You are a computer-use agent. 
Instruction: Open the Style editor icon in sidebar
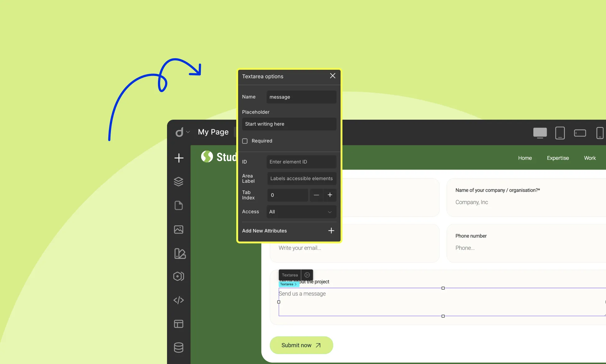click(180, 254)
